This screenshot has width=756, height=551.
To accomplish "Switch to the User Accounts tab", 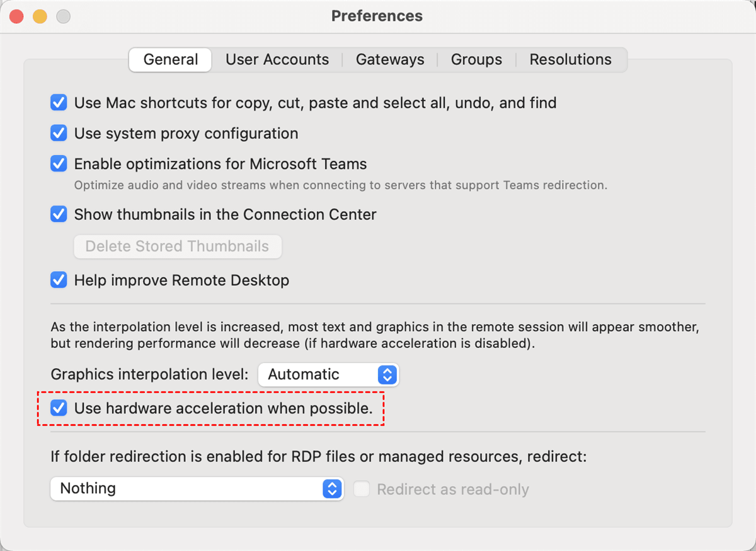I will (277, 60).
